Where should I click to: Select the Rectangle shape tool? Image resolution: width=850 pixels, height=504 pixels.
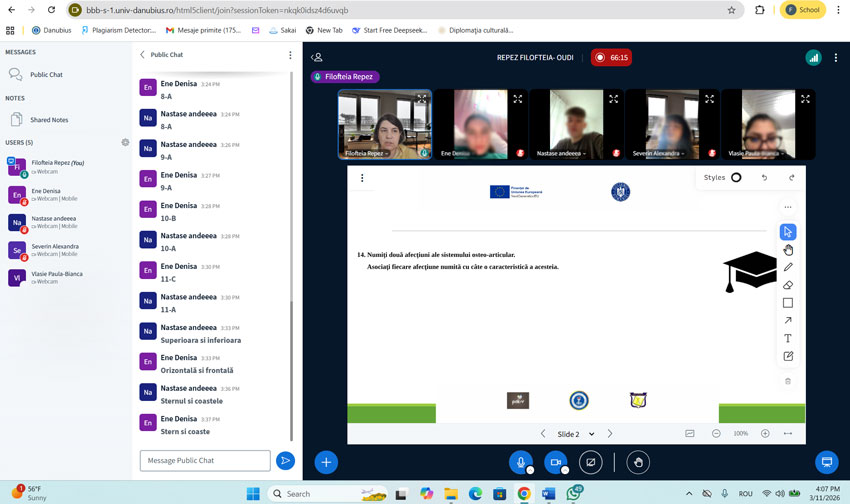pyautogui.click(x=788, y=303)
